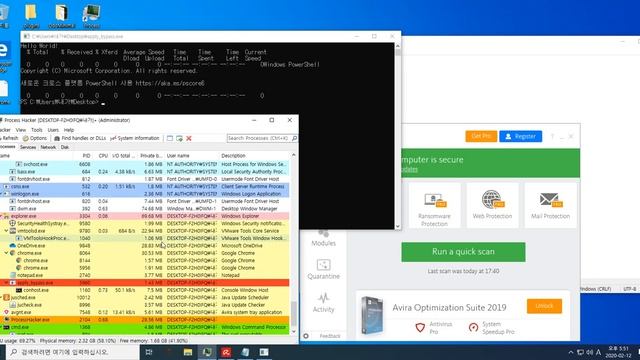Click the console window scrollbar down arrow
The height and width of the screenshot is (360, 640).
click(x=398, y=226)
